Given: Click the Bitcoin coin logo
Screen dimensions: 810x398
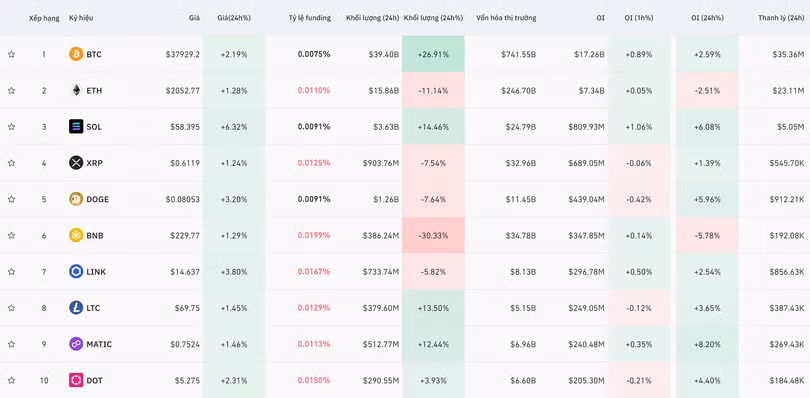Looking at the screenshot, I should tap(76, 54).
